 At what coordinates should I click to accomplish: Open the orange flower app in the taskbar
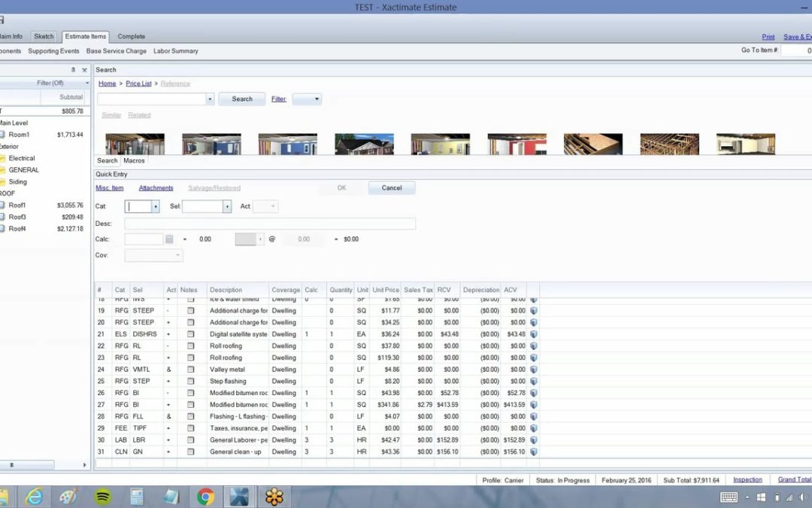pyautogui.click(x=274, y=497)
